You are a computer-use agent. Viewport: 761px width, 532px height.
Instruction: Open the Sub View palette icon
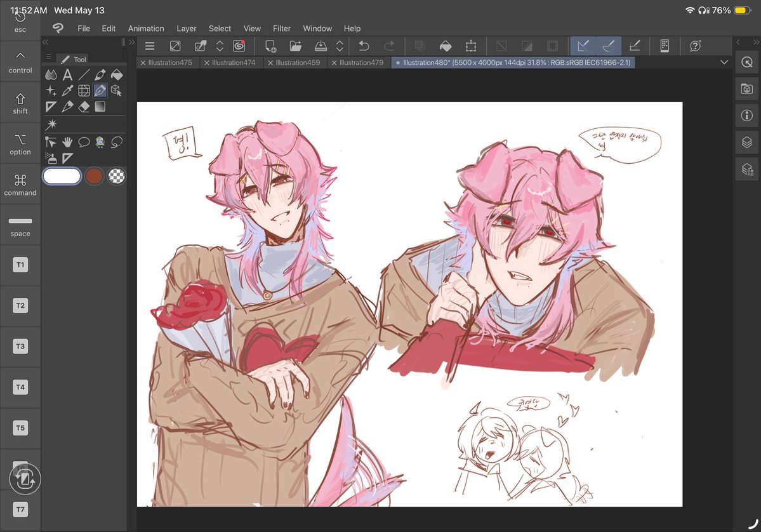(x=747, y=89)
